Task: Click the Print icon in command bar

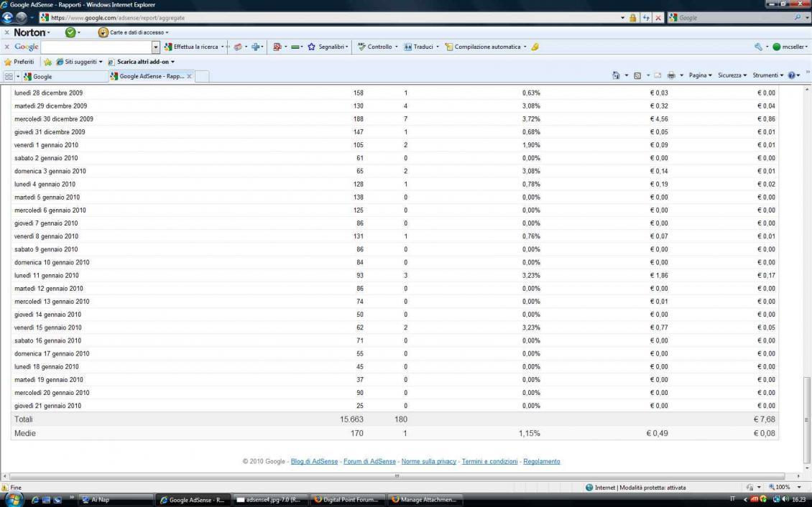Action: pyautogui.click(x=670, y=75)
